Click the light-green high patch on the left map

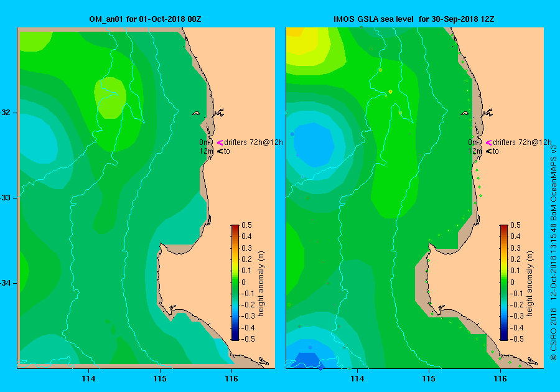pos(110,98)
